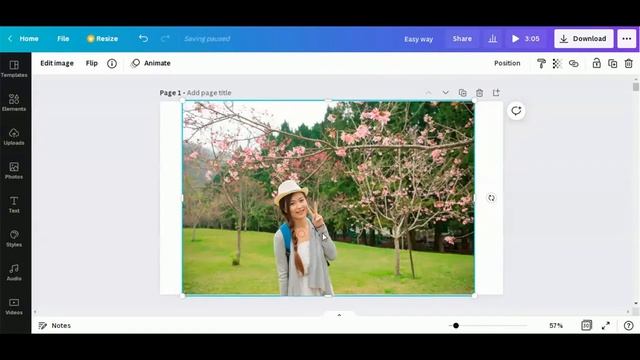
Task: Open the Videos sidebar panel
Action: point(14,306)
